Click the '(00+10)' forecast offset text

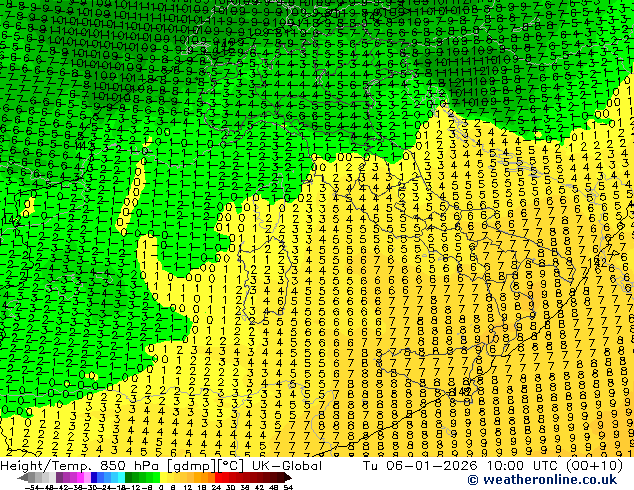595,466
